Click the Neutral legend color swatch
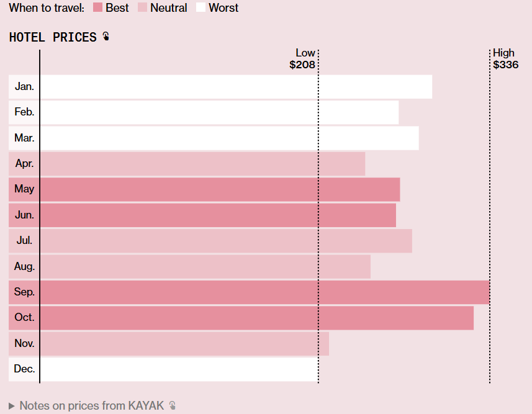This screenshot has width=532, height=414. coord(142,8)
